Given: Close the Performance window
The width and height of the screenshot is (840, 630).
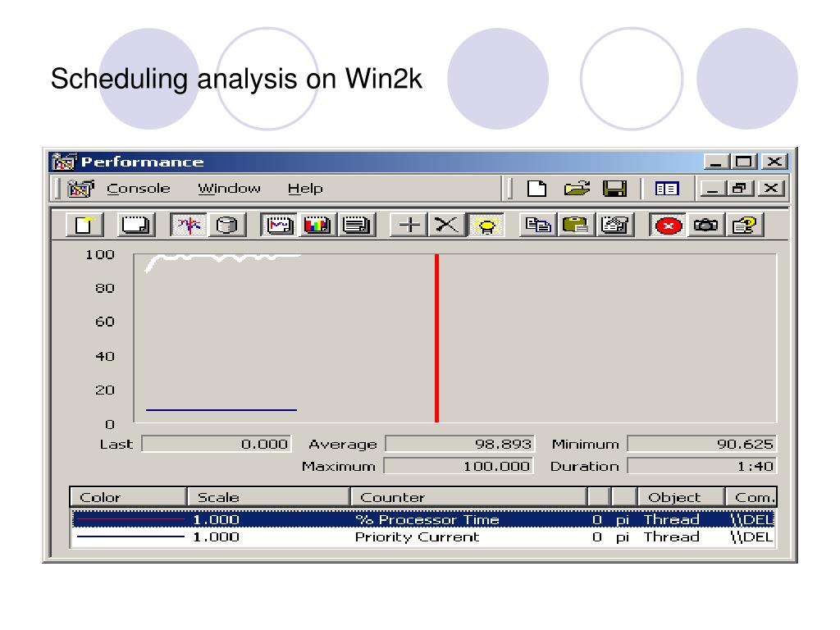Looking at the screenshot, I should coord(774,162).
